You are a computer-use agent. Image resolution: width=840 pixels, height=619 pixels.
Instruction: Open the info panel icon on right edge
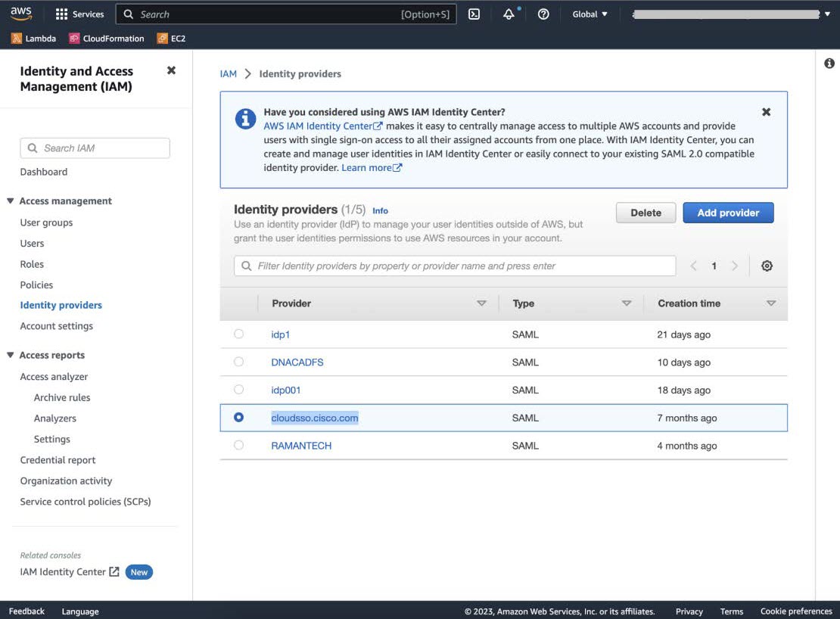coord(829,63)
